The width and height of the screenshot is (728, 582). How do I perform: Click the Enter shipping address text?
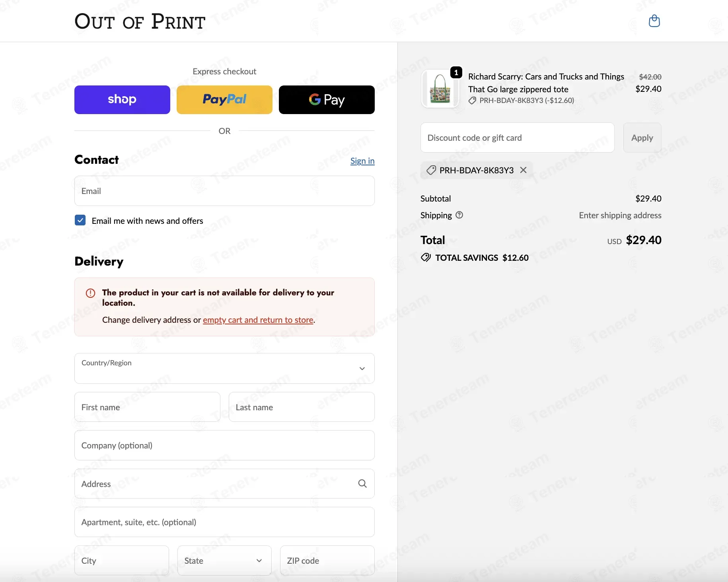[620, 215]
